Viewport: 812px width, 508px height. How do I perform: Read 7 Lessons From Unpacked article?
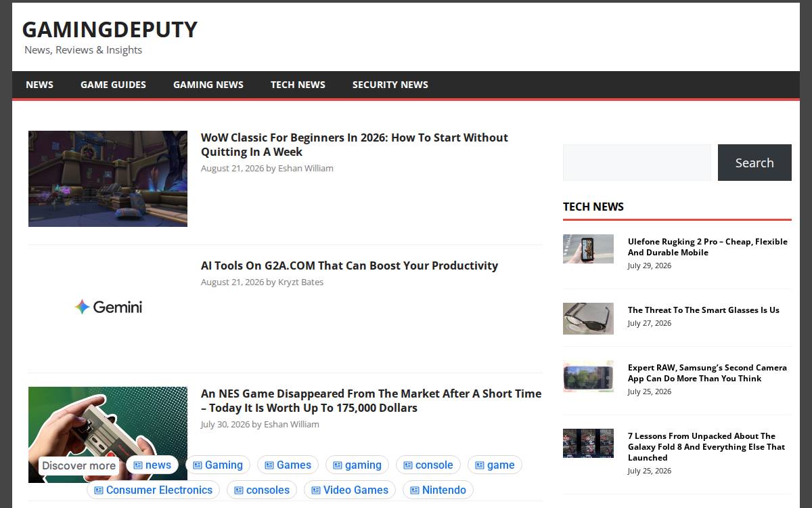pyautogui.click(x=706, y=446)
